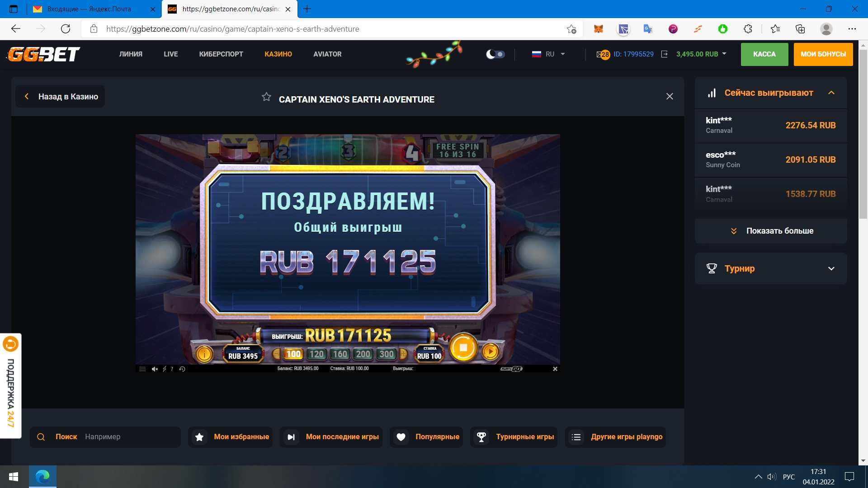Stop the spin with round button
Image resolution: width=868 pixels, height=488 pixels.
coord(463,347)
